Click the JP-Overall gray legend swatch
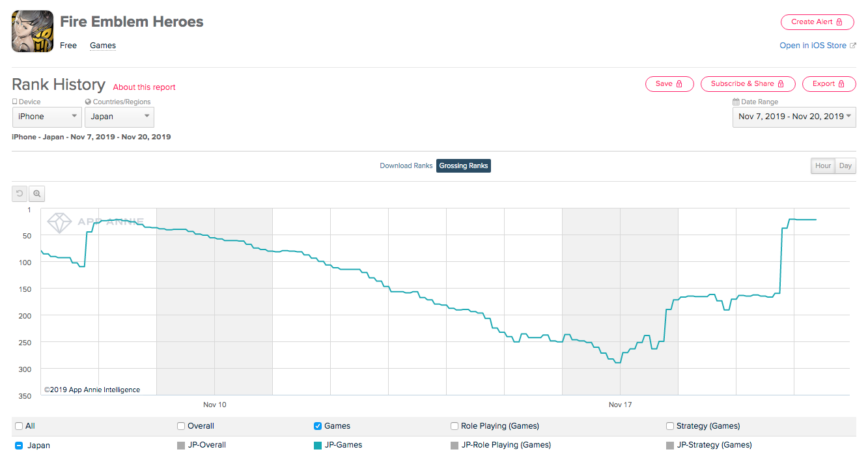Viewport: 868px width, 471px height. point(181,446)
